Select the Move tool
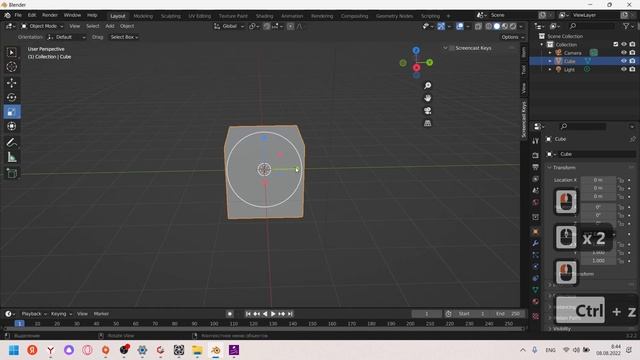The width and height of the screenshot is (640, 360). click(11, 83)
